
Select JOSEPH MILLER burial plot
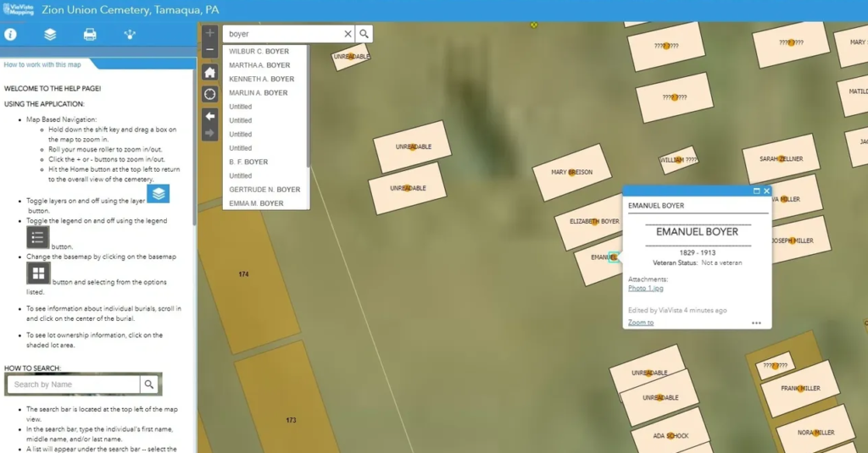(800, 240)
